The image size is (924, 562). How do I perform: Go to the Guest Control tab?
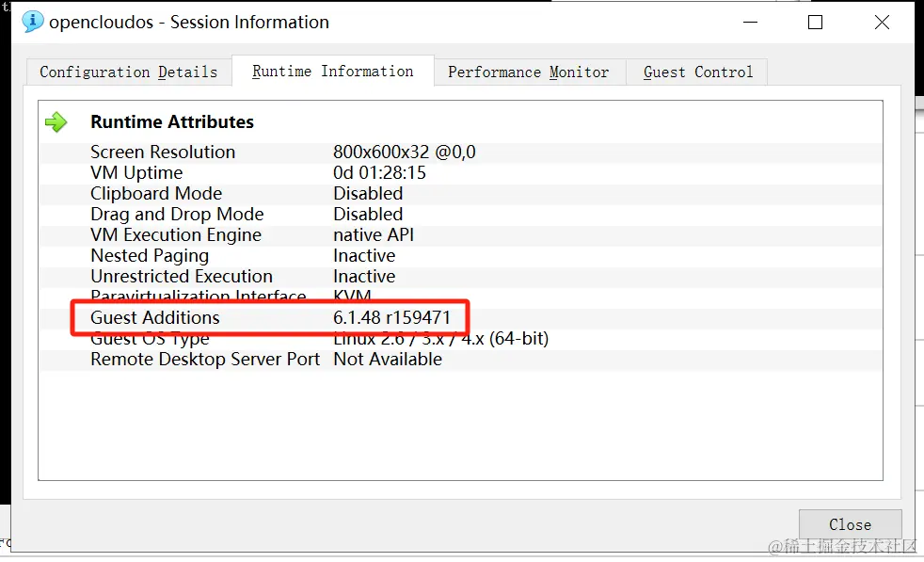(697, 72)
